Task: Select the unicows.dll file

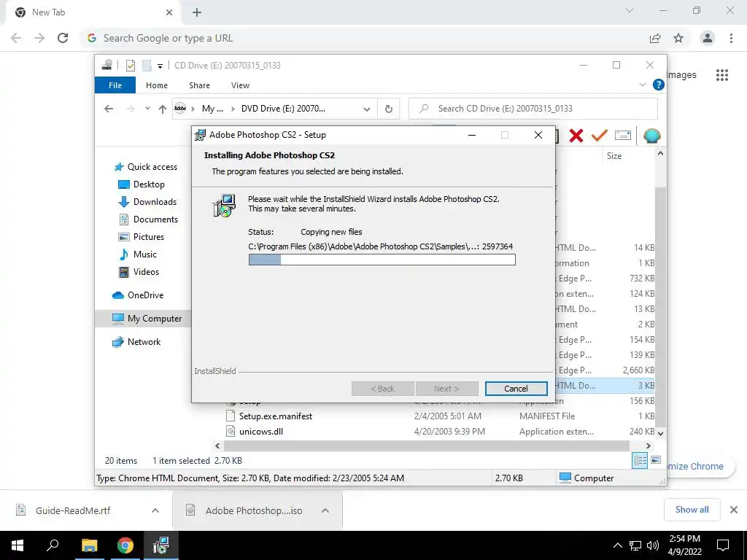Action: click(261, 432)
